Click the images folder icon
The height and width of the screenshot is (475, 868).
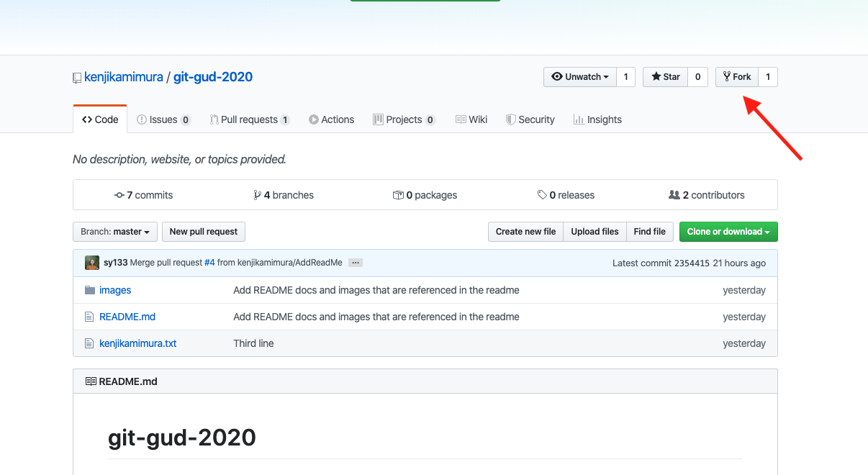click(x=90, y=290)
